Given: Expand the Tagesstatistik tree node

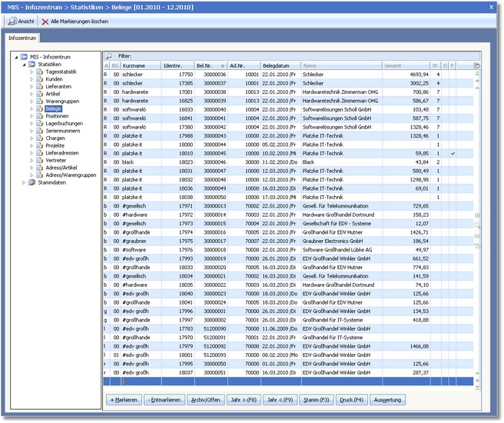Looking at the screenshot, I should pyautogui.click(x=31, y=72).
